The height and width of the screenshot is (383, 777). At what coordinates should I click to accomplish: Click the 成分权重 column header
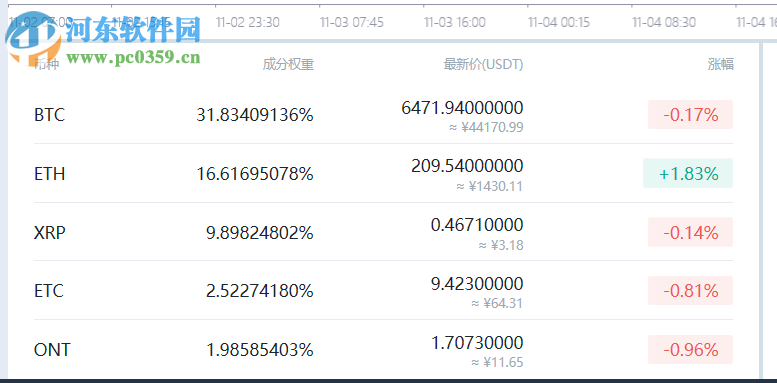pos(288,64)
